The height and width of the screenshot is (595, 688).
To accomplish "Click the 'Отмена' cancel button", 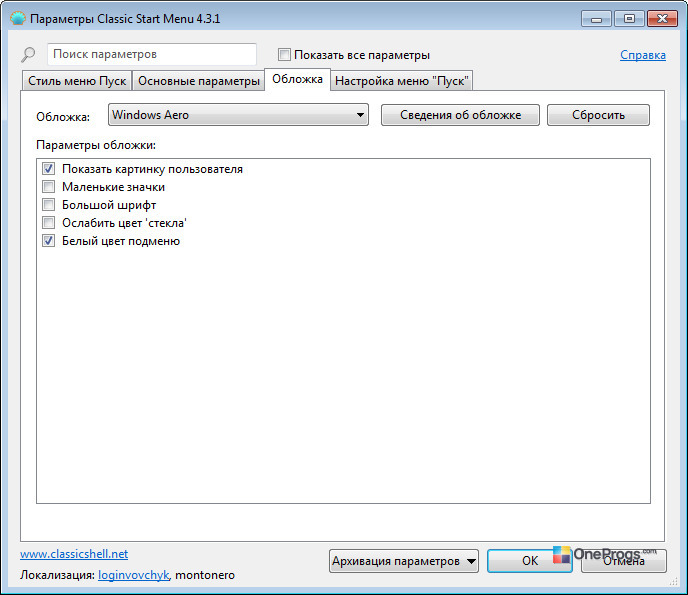I will pyautogui.click(x=624, y=561).
